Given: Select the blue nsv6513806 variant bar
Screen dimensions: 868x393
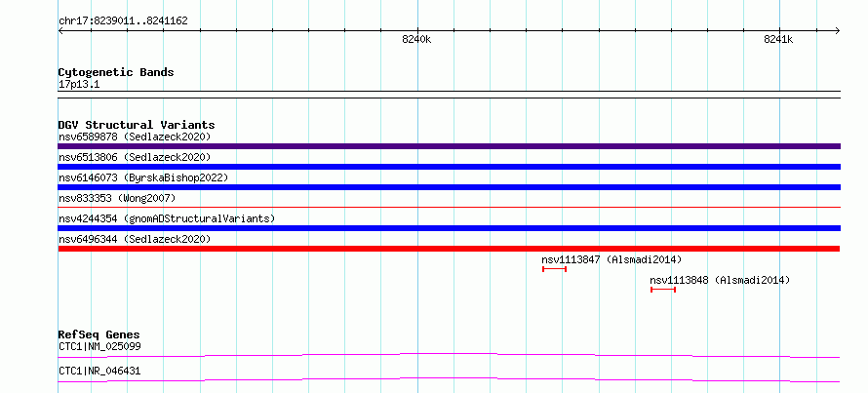Looking at the screenshot, I should tap(449, 167).
